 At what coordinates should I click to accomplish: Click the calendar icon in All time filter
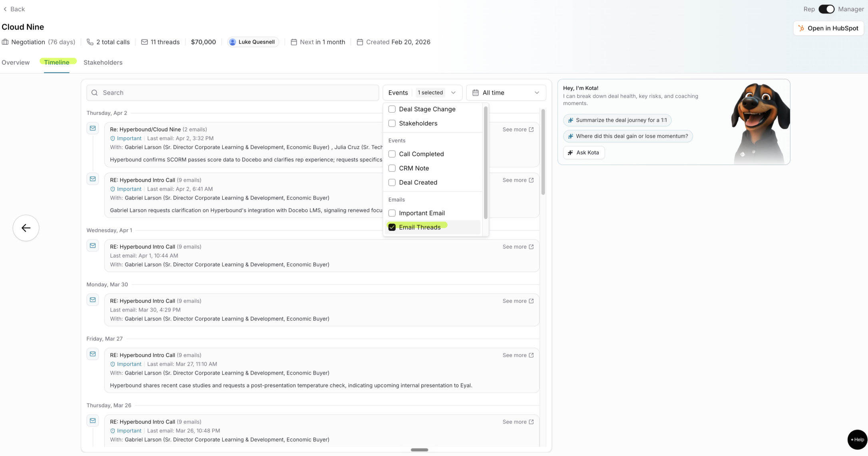(476, 93)
